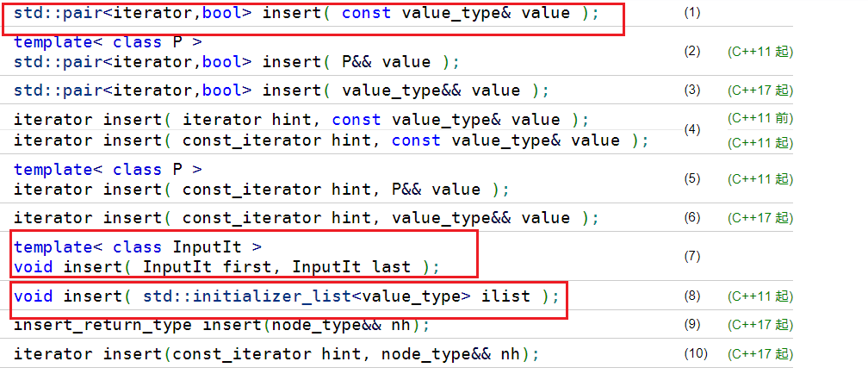
Task: Click 'const_iterator hint, node_type&& nh' declaration
Action: 276,353
